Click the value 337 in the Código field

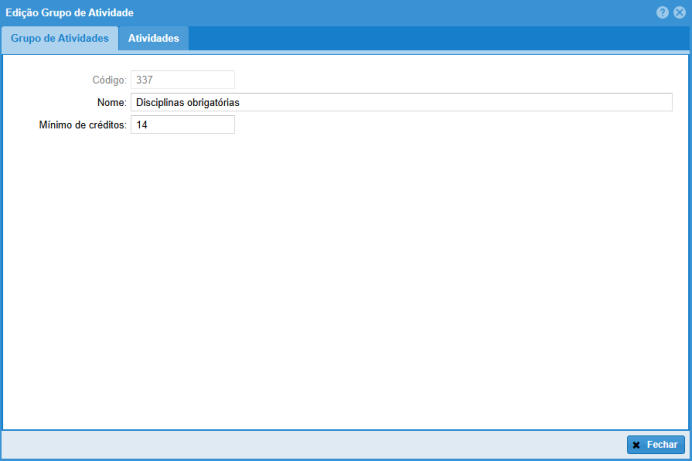tap(144, 80)
